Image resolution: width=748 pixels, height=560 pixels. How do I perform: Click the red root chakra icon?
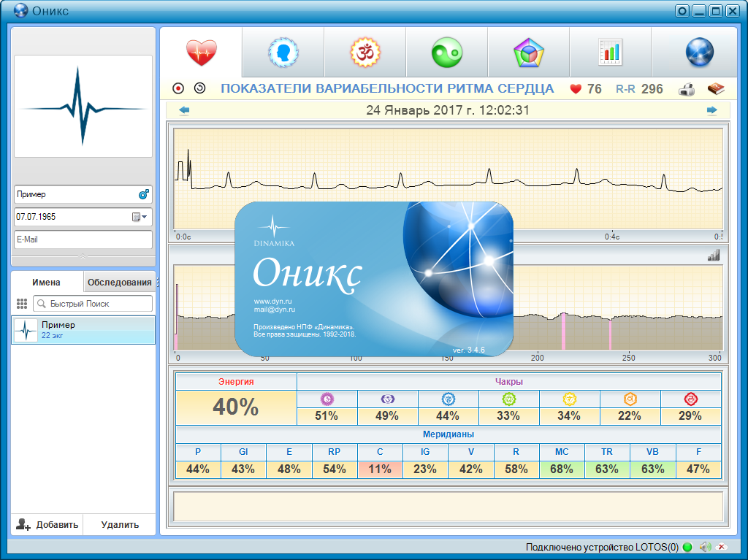point(690,399)
